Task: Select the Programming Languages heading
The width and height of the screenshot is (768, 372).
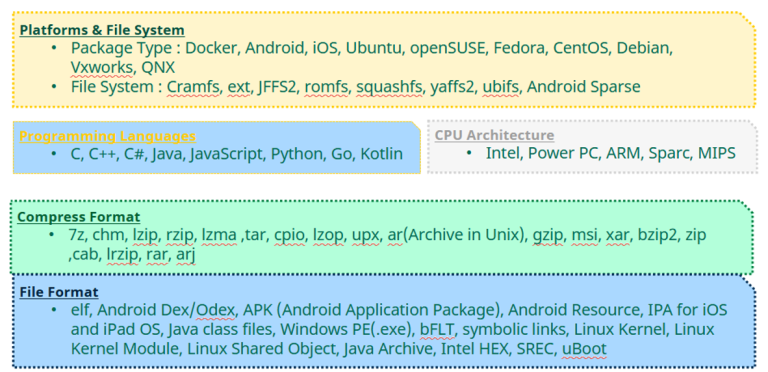Action: point(107,136)
